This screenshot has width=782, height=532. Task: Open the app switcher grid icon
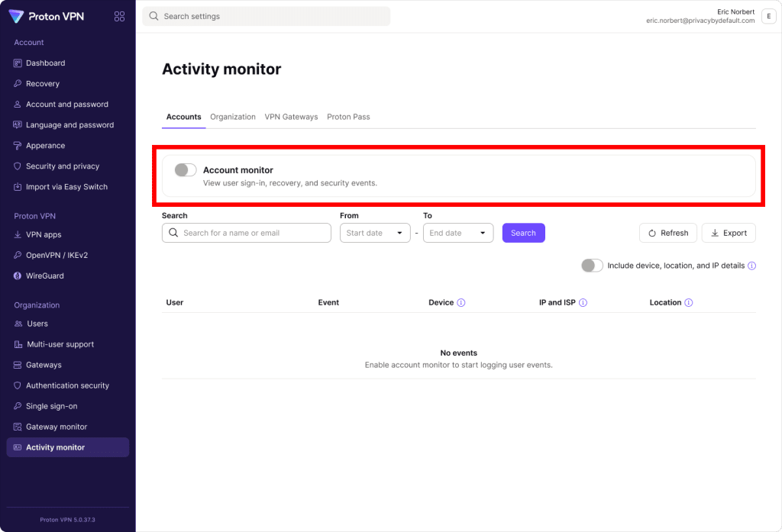coord(119,17)
